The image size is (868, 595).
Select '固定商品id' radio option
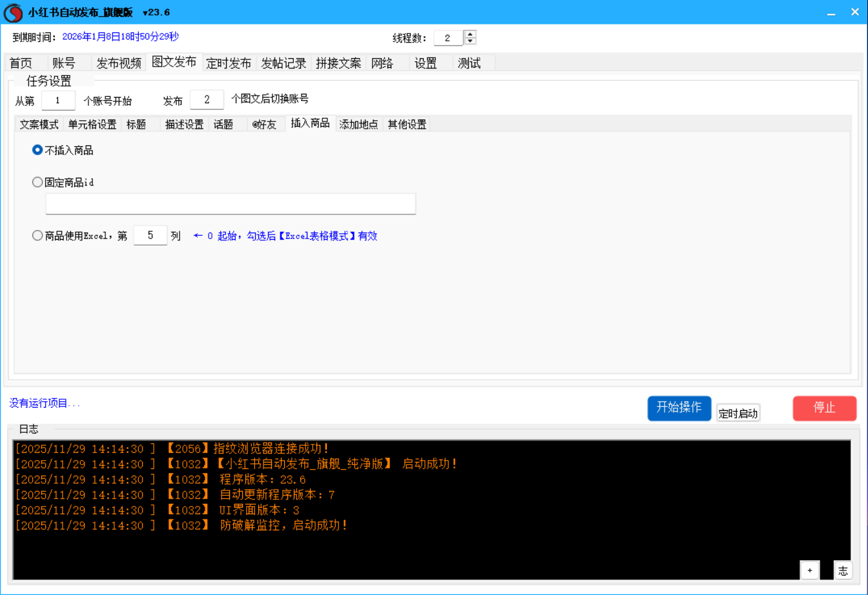pyautogui.click(x=37, y=182)
